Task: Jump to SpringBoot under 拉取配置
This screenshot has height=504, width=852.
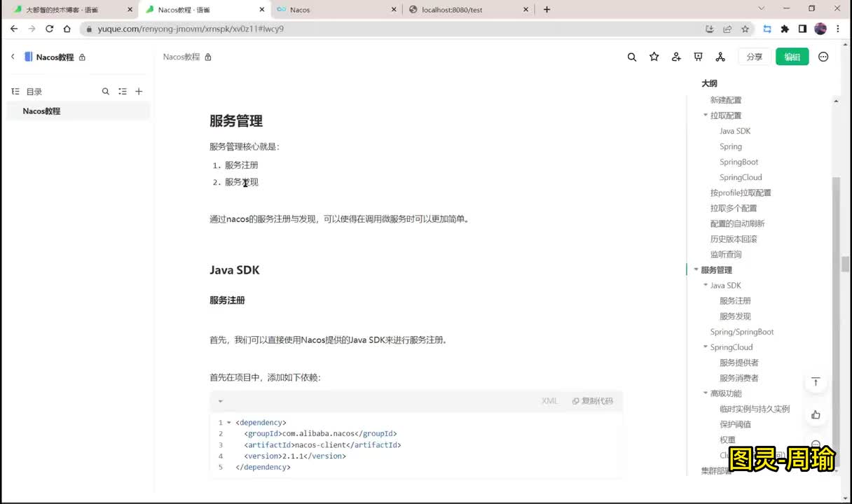Action: point(738,162)
